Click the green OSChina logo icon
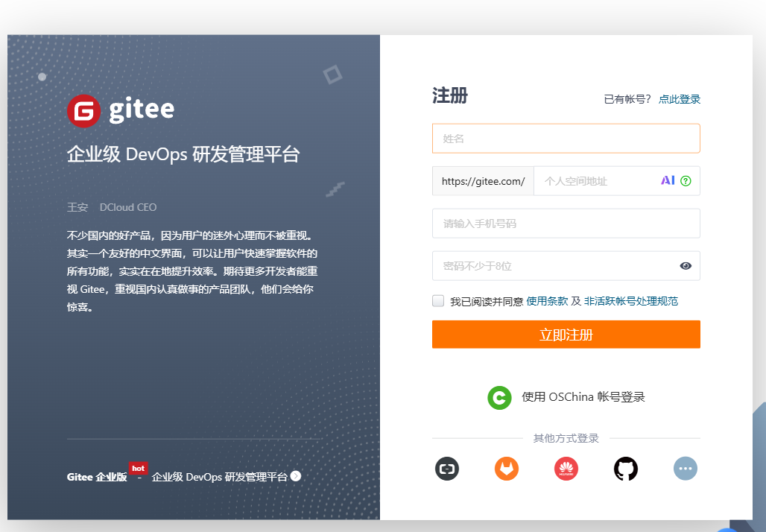This screenshot has height=532, width=766. tap(499, 398)
